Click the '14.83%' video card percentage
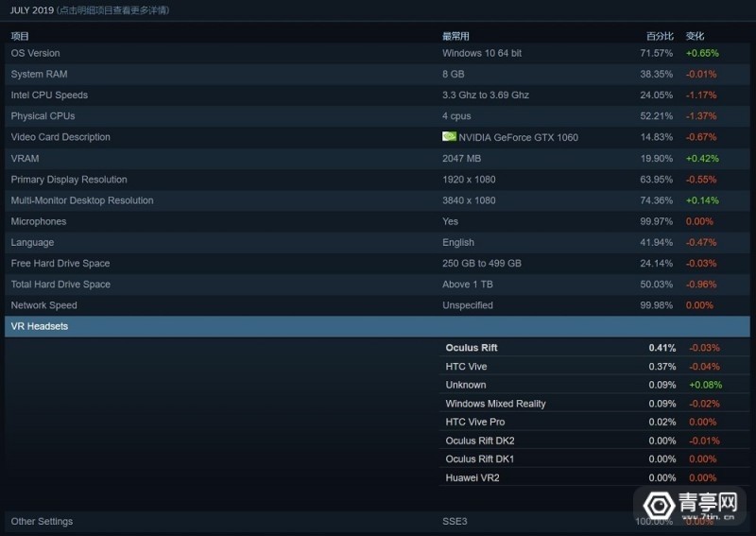This screenshot has width=756, height=536. tap(656, 137)
